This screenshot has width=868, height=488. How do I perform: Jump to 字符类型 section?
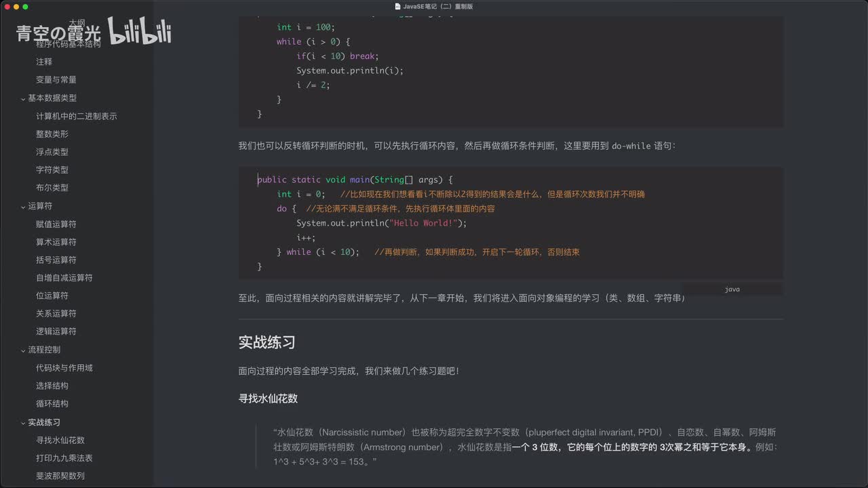click(52, 169)
